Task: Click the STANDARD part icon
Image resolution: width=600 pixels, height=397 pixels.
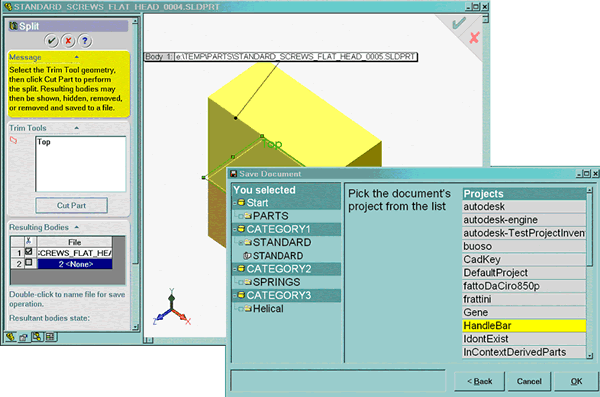Action: (x=247, y=256)
